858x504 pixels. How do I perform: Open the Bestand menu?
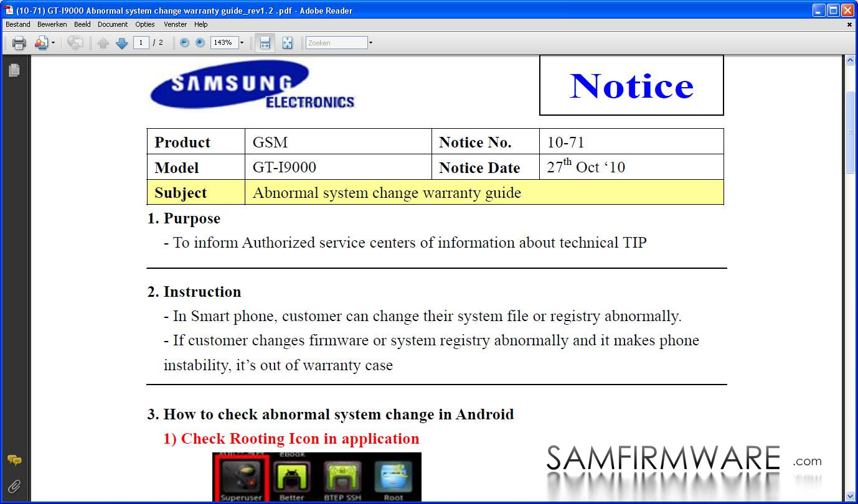18,24
